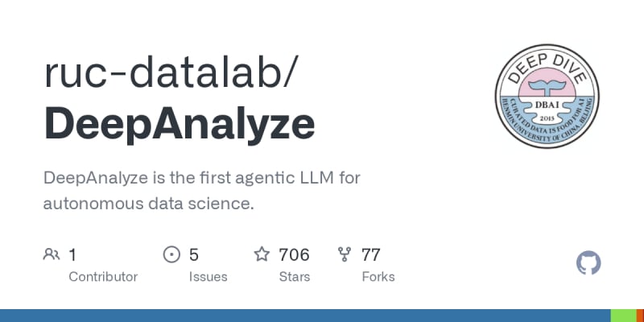The image size is (644, 322).
Task: Click the Stars label
Action: point(295,276)
